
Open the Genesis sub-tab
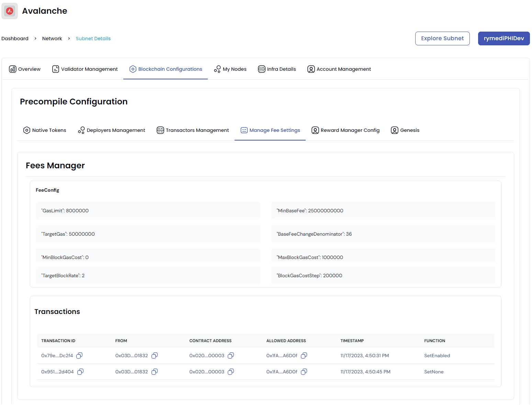click(x=405, y=130)
